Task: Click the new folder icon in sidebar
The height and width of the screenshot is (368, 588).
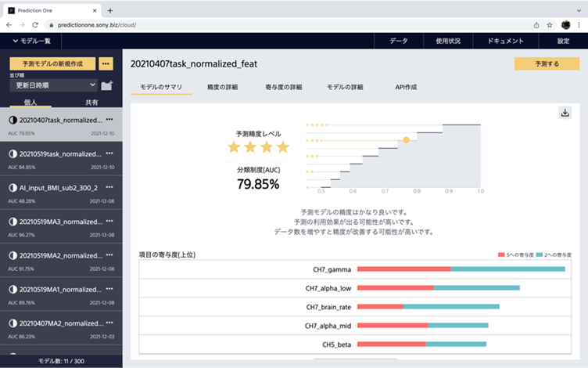Action: [x=107, y=85]
